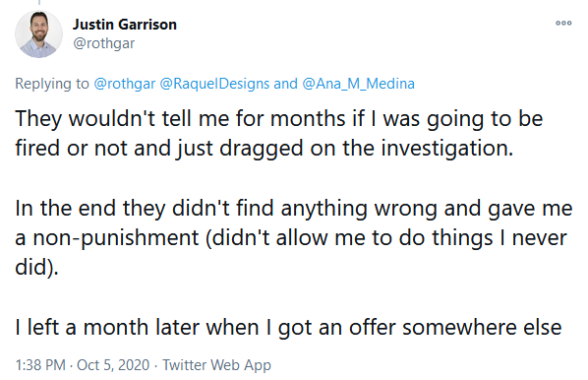Image resolution: width=588 pixels, height=380 pixels.
Task: Click the line "In the end they didn't find"
Action: click(294, 208)
